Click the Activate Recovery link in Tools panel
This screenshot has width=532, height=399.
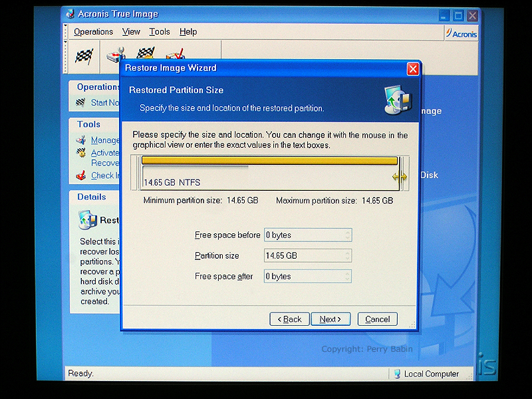[x=105, y=158]
